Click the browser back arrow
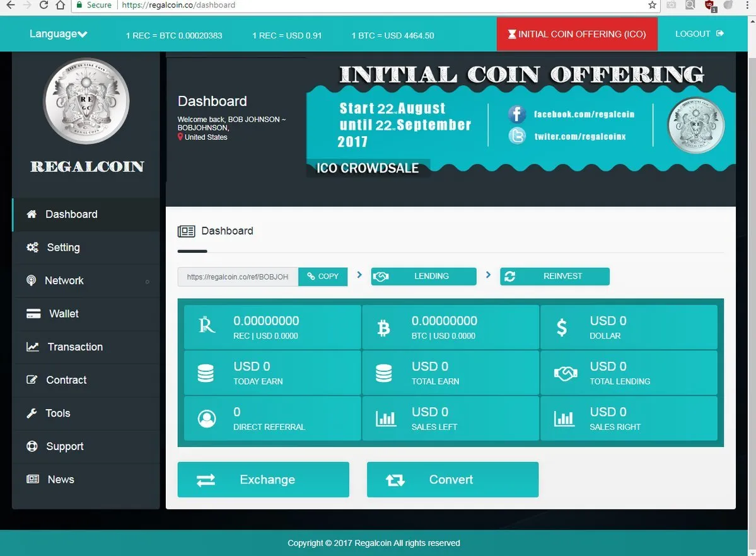The width and height of the screenshot is (756, 556). (x=10, y=5)
